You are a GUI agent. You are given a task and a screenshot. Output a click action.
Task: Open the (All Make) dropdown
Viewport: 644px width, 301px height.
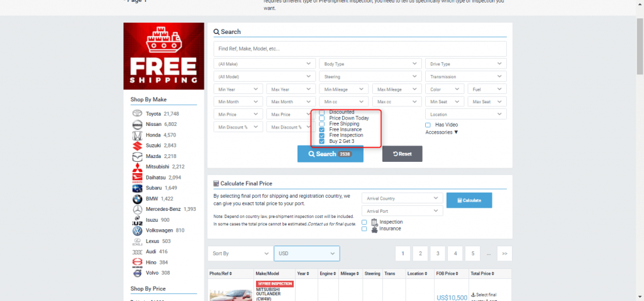click(265, 64)
